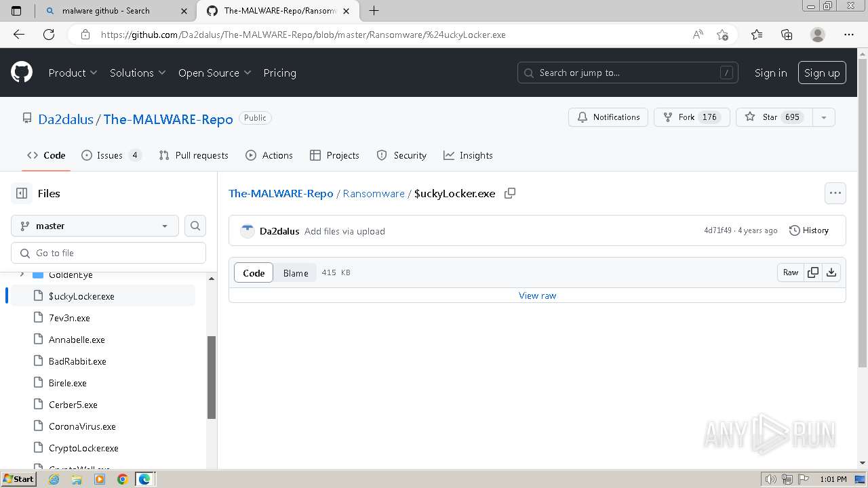Open the Pull requests tab
868x488 pixels.
[x=193, y=155]
